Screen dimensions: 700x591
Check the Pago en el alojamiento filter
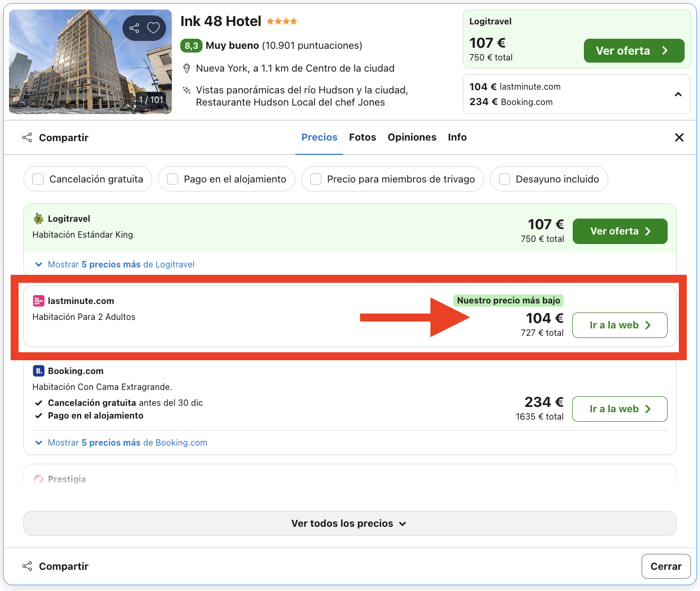click(x=173, y=179)
